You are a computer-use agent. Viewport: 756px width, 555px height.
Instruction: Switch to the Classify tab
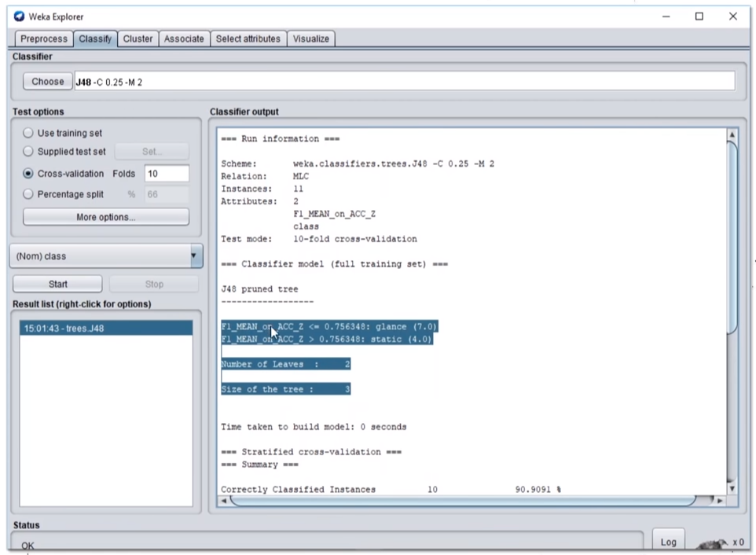(x=95, y=39)
